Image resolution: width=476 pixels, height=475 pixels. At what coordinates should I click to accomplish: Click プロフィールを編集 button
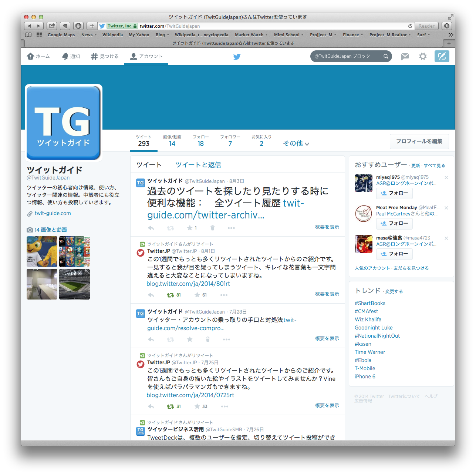(x=419, y=141)
